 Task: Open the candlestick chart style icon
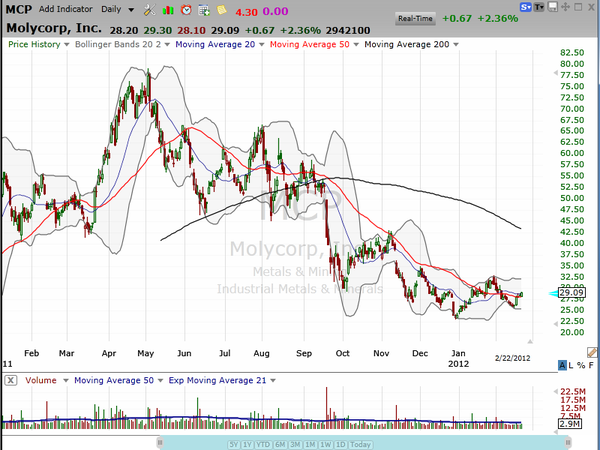tap(168, 10)
